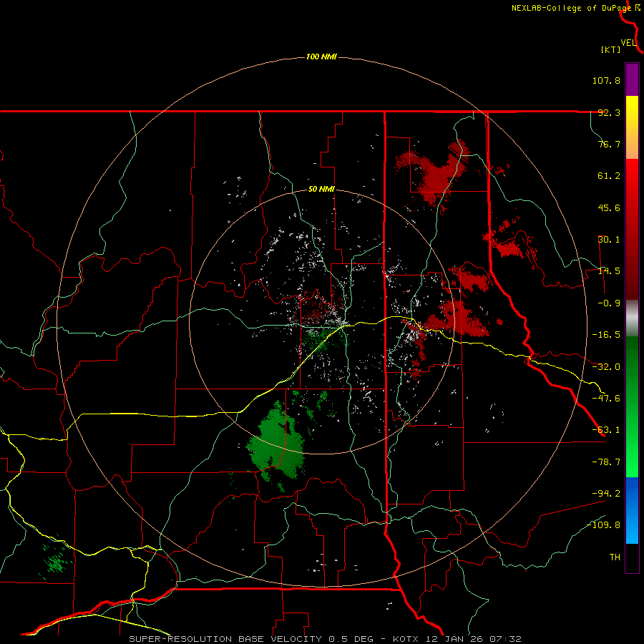644x644 pixels.
Task: Click the NEXLAB-College of DuPage label
Action: tap(571, 8)
